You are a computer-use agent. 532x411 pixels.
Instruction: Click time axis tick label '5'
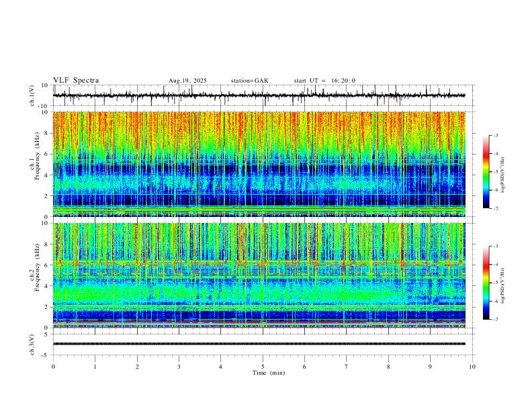point(263,367)
